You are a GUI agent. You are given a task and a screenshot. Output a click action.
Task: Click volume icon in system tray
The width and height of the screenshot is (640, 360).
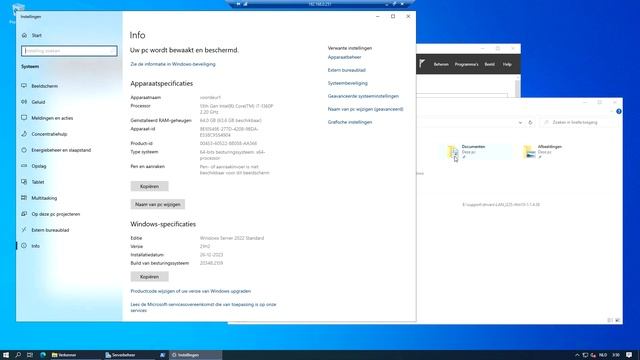(x=593, y=355)
